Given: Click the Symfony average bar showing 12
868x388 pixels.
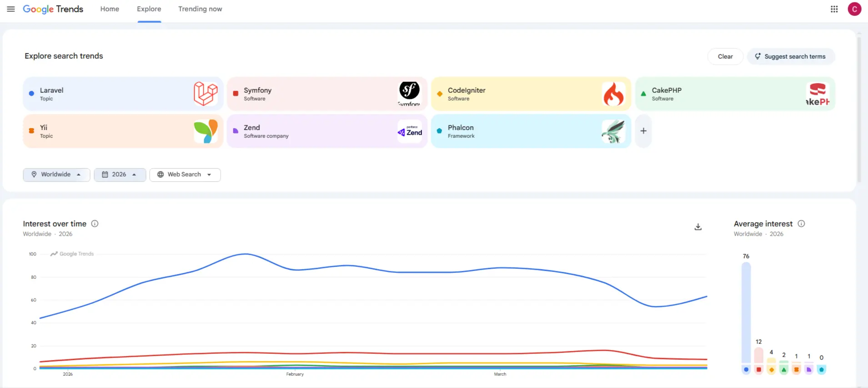Looking at the screenshot, I should pos(758,355).
